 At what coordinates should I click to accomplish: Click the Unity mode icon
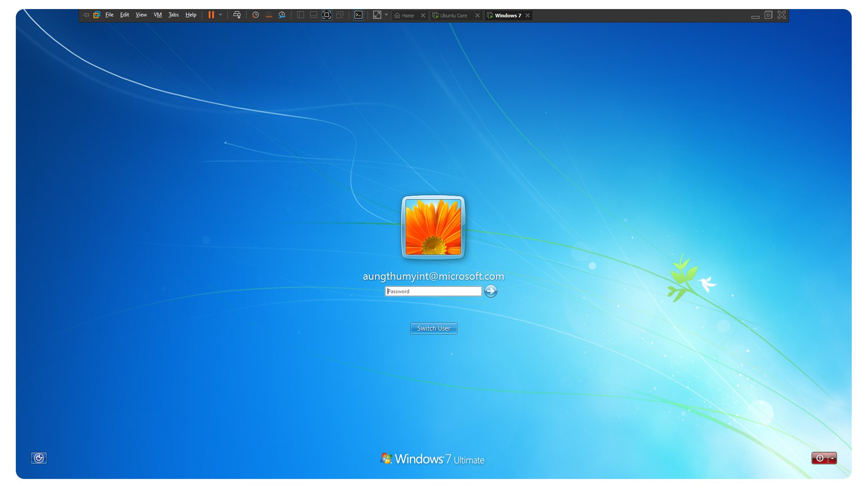coord(340,15)
